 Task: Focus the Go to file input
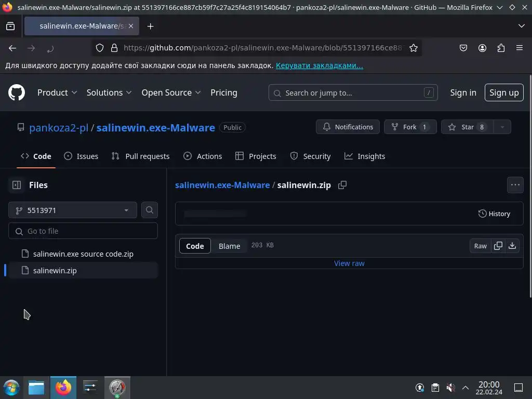pyautogui.click(x=83, y=231)
